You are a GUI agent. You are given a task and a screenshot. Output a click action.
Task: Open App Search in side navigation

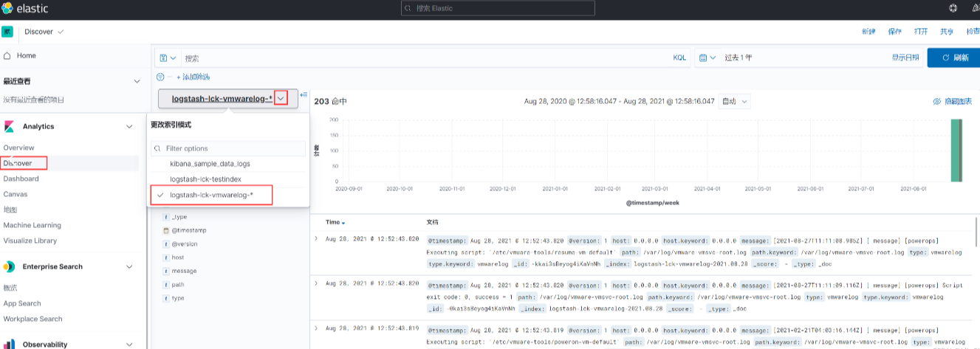(22, 303)
